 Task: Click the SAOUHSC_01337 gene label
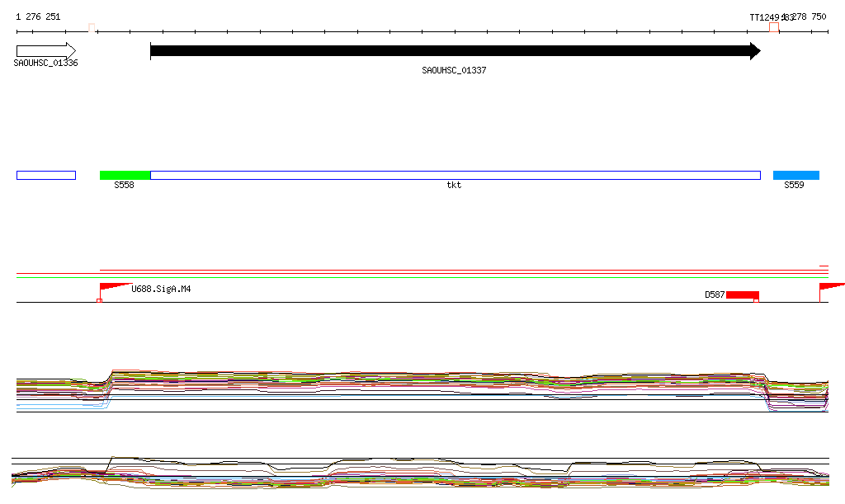[454, 71]
